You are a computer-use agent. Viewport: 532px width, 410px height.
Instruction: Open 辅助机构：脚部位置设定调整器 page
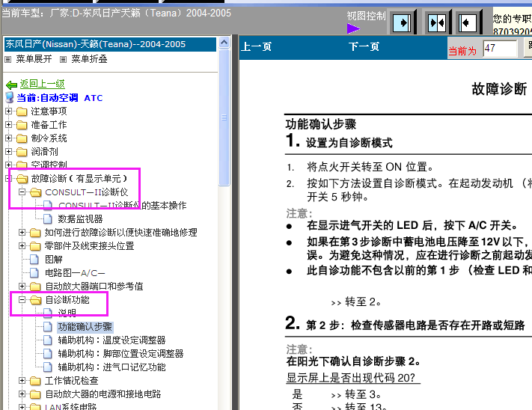120,354
